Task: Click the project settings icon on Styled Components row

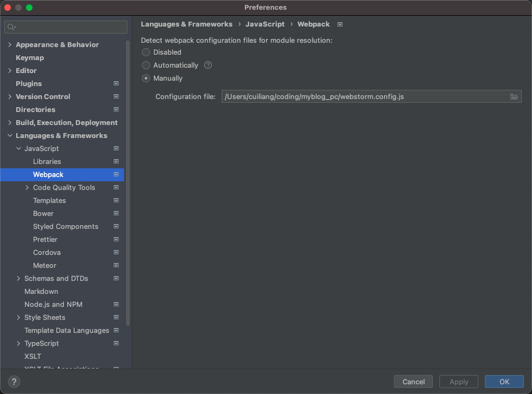Action: coord(116,227)
